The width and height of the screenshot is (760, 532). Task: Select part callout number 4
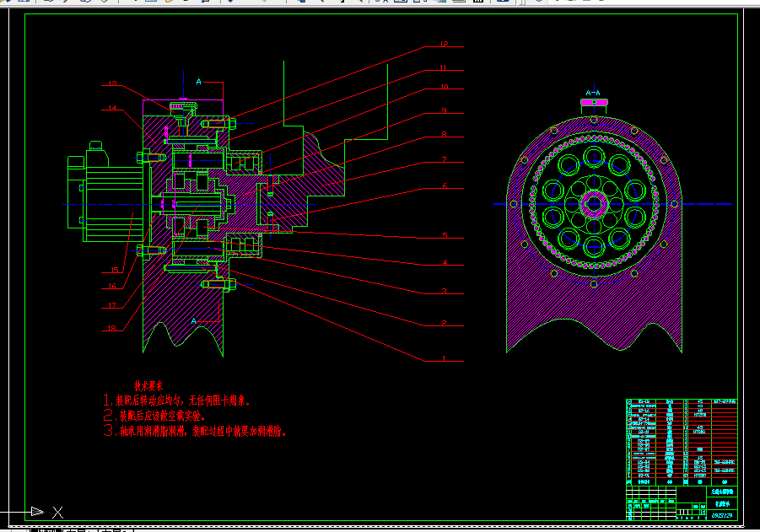point(445,262)
